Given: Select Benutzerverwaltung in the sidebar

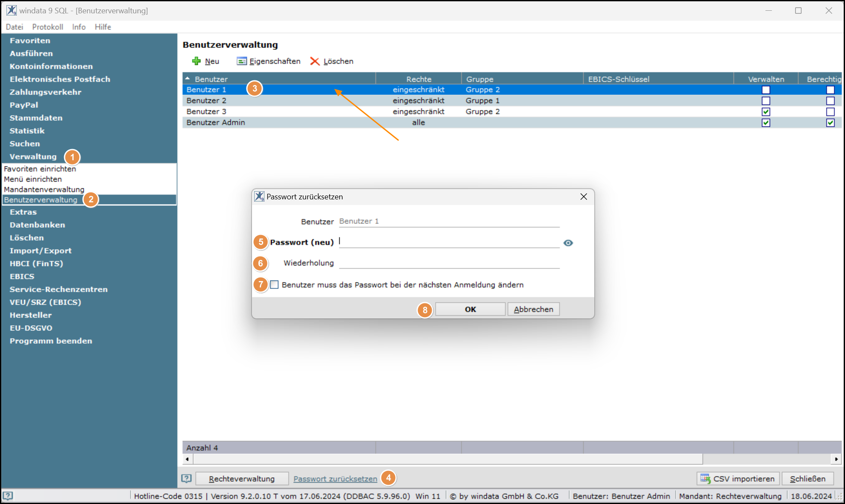Looking at the screenshot, I should click(89, 200).
